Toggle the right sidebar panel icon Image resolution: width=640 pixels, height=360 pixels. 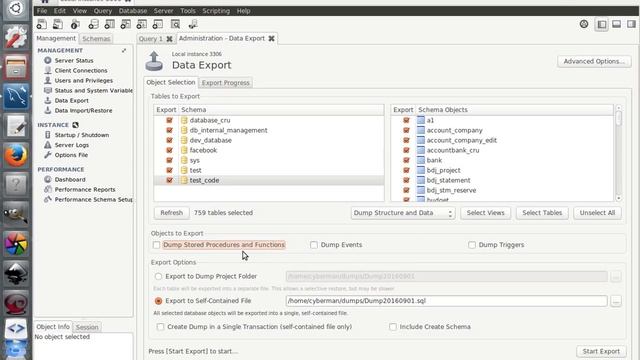(x=631, y=24)
